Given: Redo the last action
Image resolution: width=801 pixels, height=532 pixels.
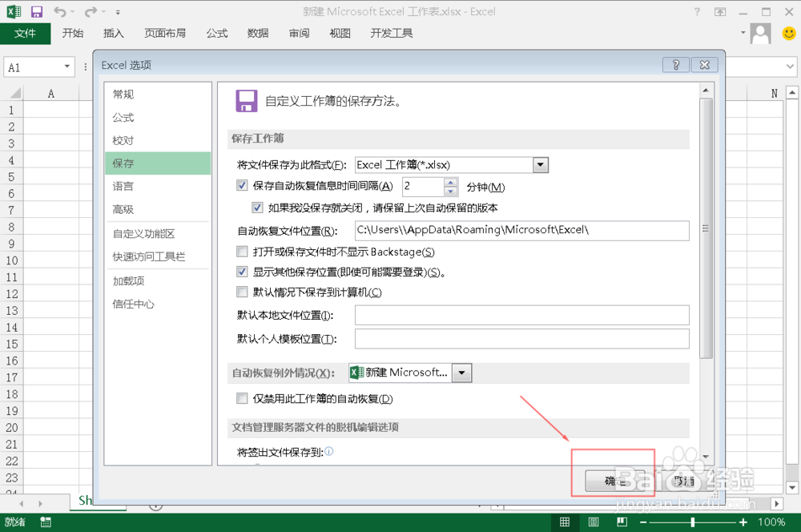Looking at the screenshot, I should [x=91, y=11].
